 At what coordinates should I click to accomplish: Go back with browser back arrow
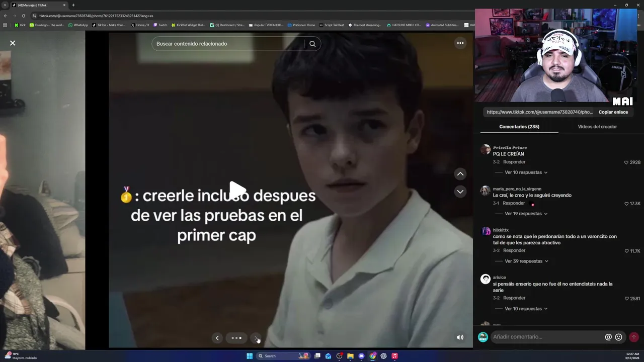[x=6, y=16]
